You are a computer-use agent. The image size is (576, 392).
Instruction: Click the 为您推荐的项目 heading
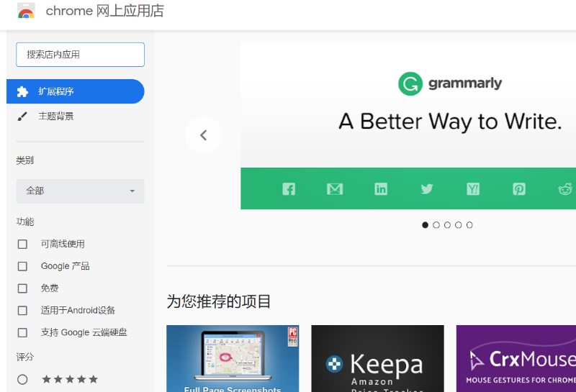pyautogui.click(x=219, y=301)
